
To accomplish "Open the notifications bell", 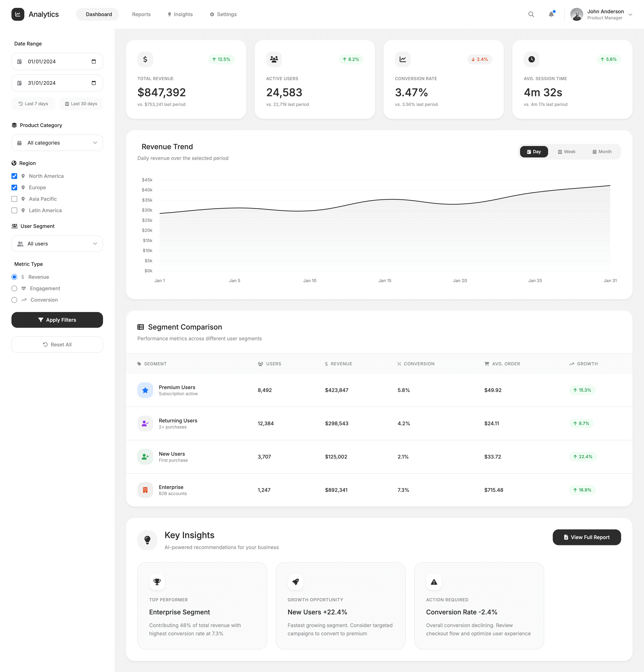I will 551,14.
